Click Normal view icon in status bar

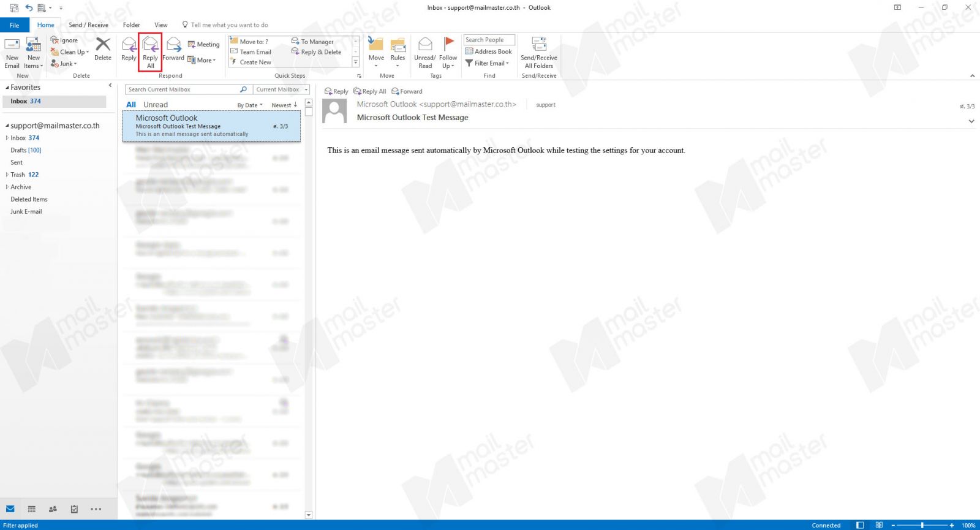pos(860,525)
